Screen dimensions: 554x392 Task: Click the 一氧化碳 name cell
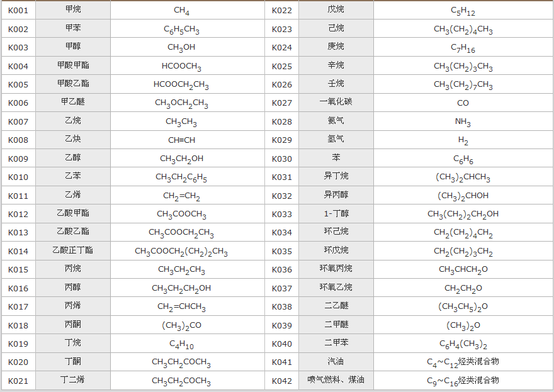click(336, 103)
